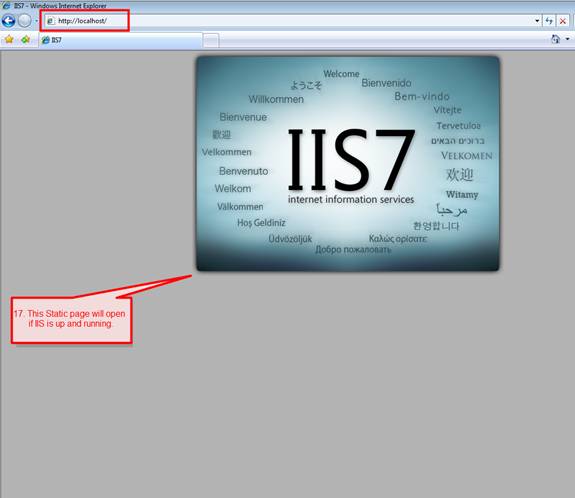The width and height of the screenshot is (575, 498).
Task: Expand the recent pages arrow beside Forward
Action: tap(36, 21)
